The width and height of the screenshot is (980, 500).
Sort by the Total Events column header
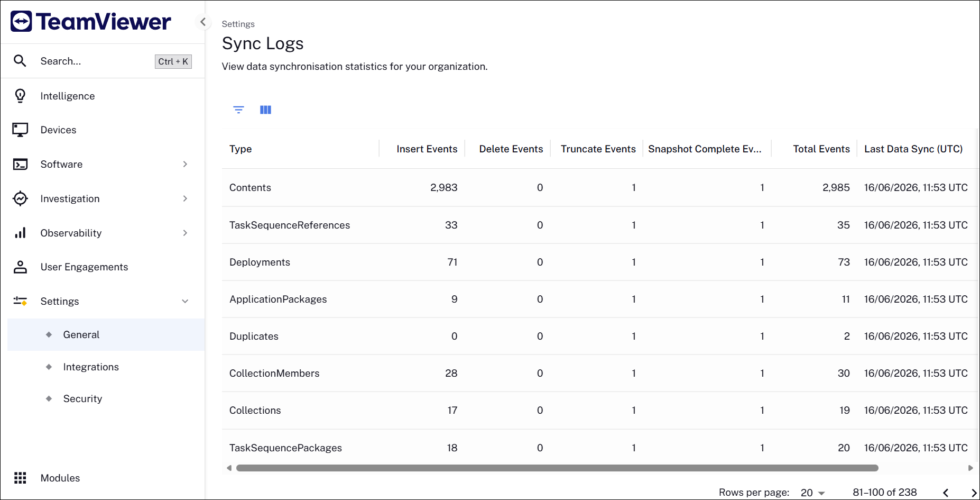point(821,149)
